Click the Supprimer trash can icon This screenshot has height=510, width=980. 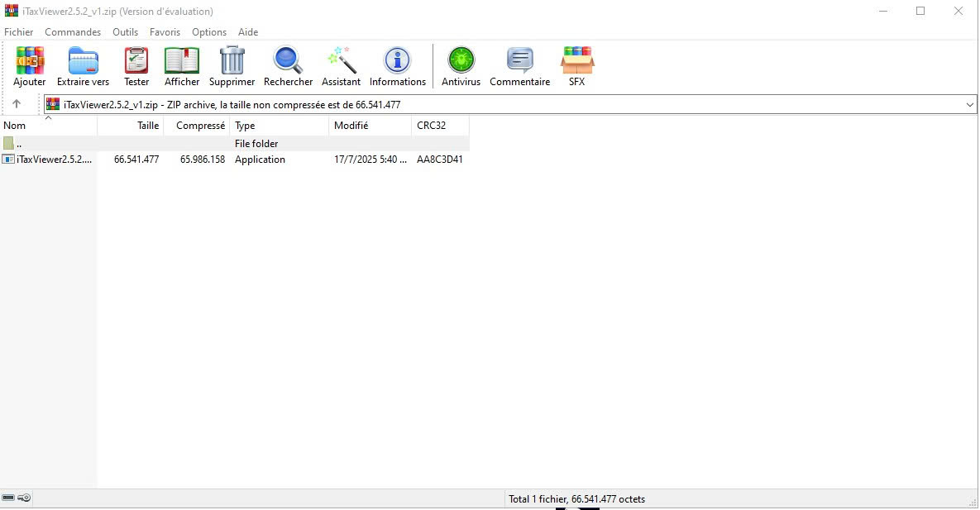point(232,60)
